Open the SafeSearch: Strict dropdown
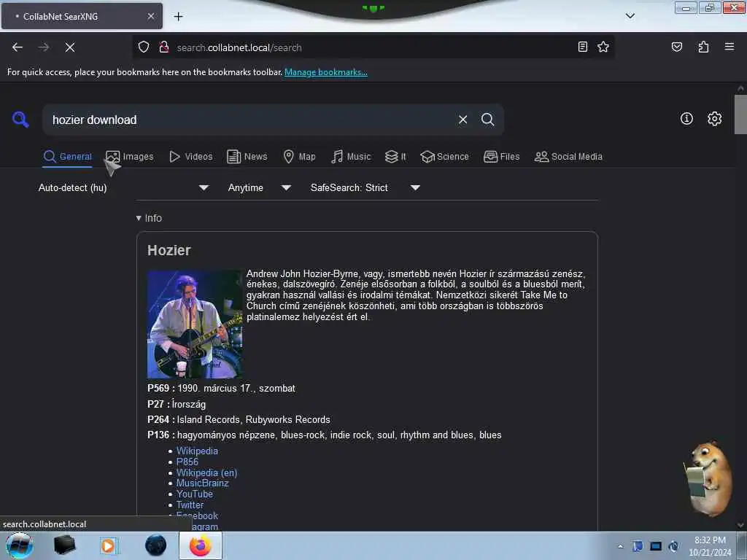Screen dimensions: 747x560 tap(365, 187)
